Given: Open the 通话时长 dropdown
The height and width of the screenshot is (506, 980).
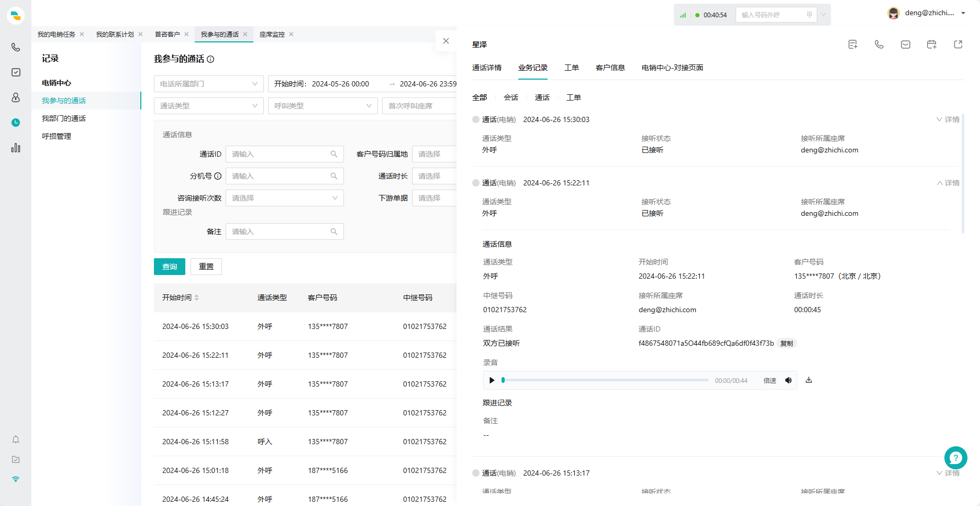Looking at the screenshot, I should click(435, 176).
